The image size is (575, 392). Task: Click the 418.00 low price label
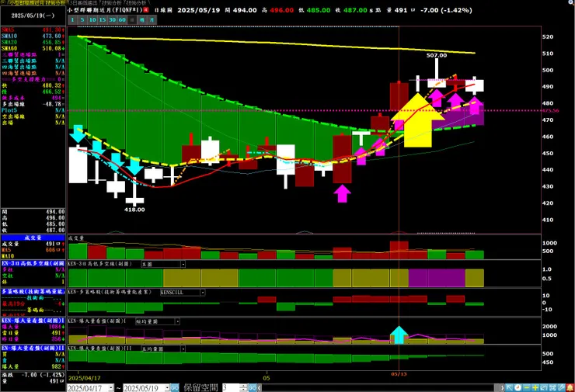[x=134, y=210]
